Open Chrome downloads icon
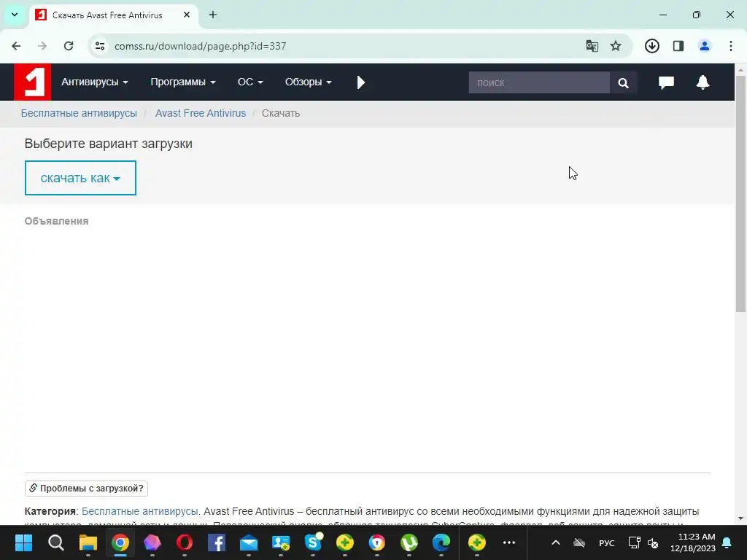Image resolution: width=747 pixels, height=560 pixels. (651, 46)
